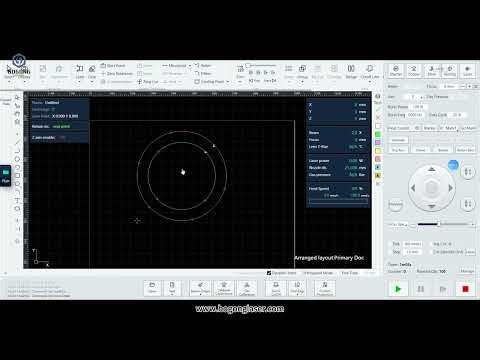The image size is (480, 360).
Task: Toggle the Follow control
Action: 414,71
